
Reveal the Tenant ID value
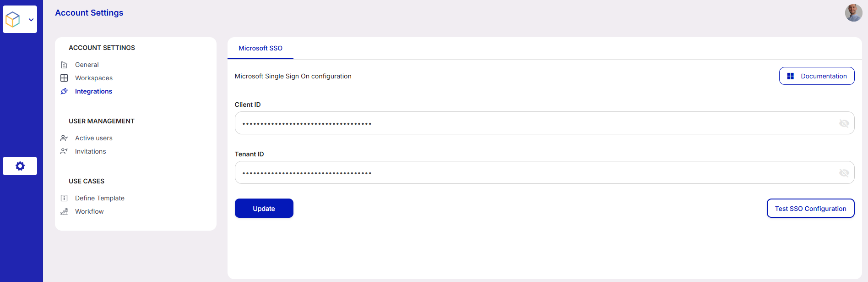click(x=844, y=173)
